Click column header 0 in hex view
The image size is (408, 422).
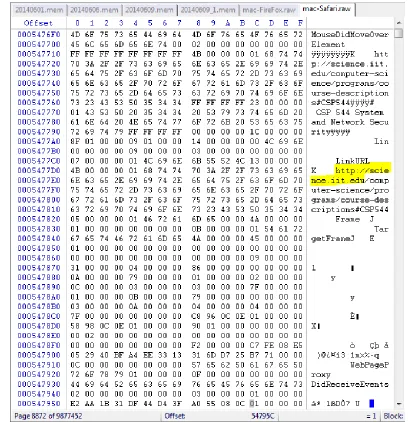point(77,23)
